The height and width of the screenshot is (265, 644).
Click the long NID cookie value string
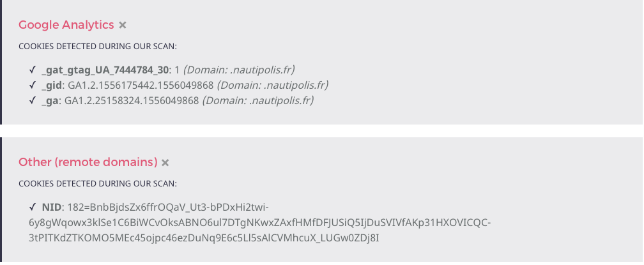point(260,222)
